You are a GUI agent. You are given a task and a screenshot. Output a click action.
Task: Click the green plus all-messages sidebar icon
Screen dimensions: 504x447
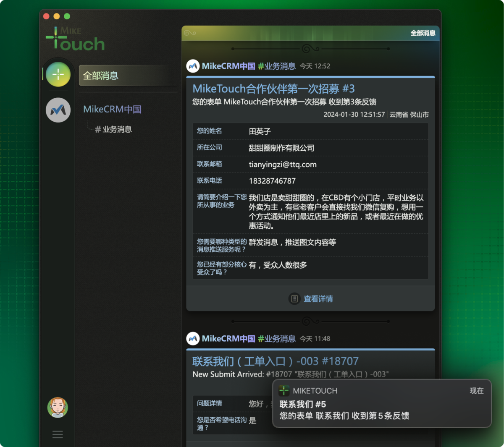click(58, 74)
